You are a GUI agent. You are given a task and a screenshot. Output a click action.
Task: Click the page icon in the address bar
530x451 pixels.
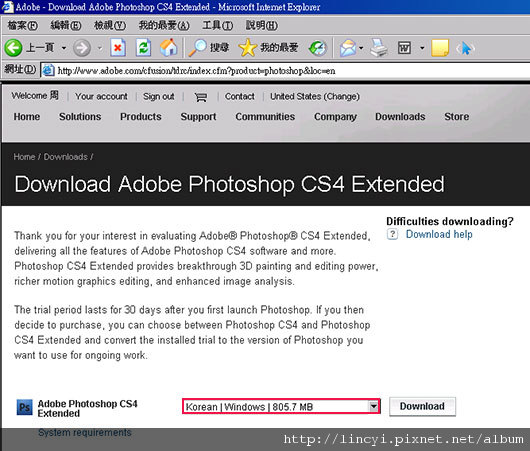click(49, 70)
